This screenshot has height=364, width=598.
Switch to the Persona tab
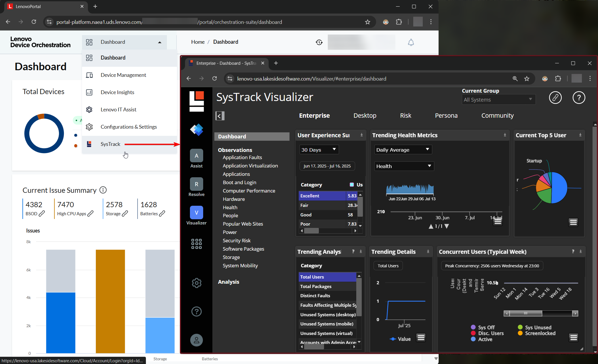(446, 115)
